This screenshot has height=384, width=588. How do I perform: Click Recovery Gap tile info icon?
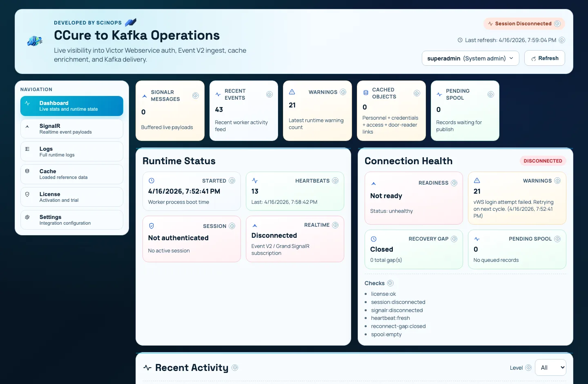(x=454, y=239)
